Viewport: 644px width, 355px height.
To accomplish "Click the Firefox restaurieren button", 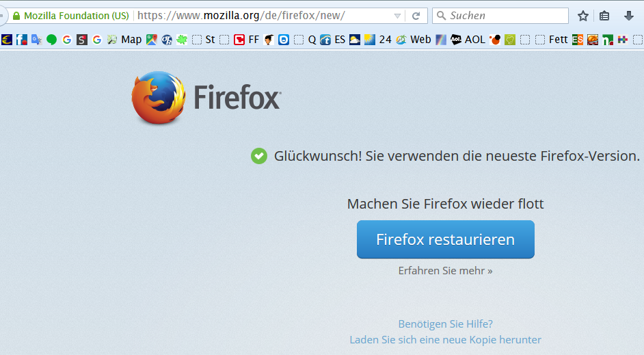I will tap(446, 239).
